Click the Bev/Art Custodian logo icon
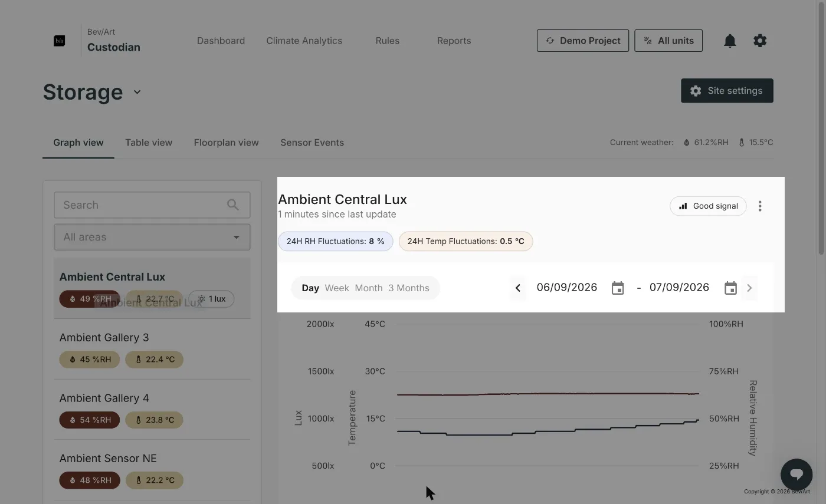The image size is (826, 504). pyautogui.click(x=60, y=41)
